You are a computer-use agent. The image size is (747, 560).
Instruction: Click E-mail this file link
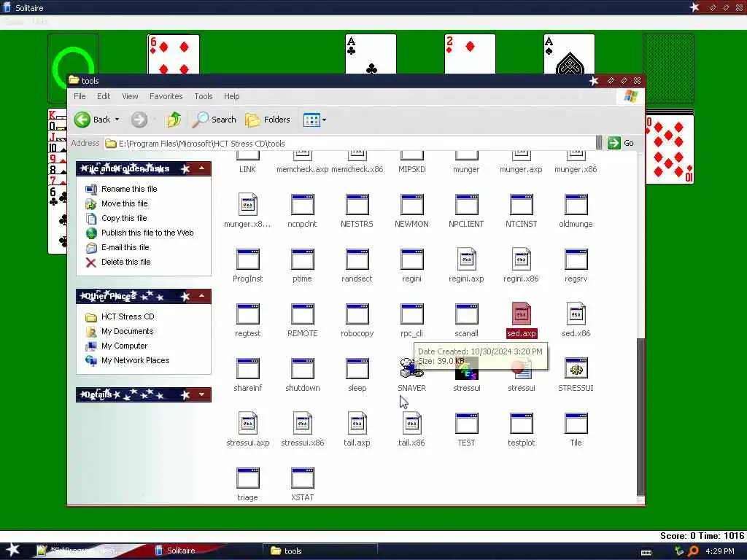tap(125, 247)
